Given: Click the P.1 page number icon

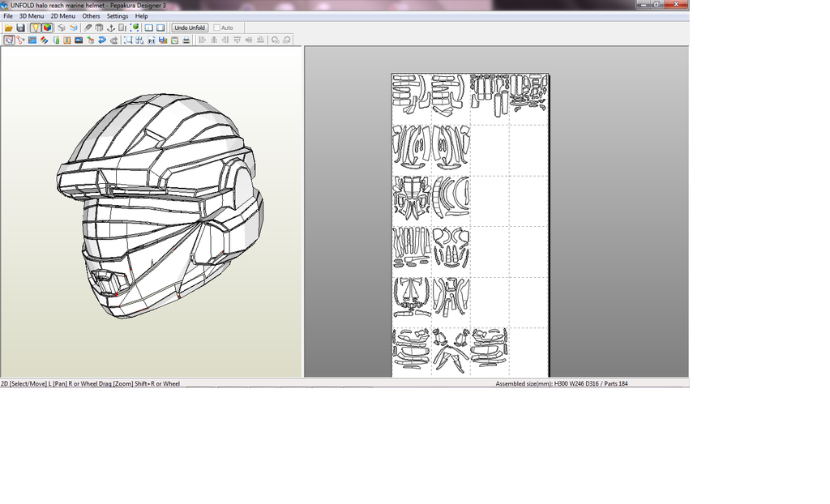Looking at the screenshot, I should (x=152, y=40).
